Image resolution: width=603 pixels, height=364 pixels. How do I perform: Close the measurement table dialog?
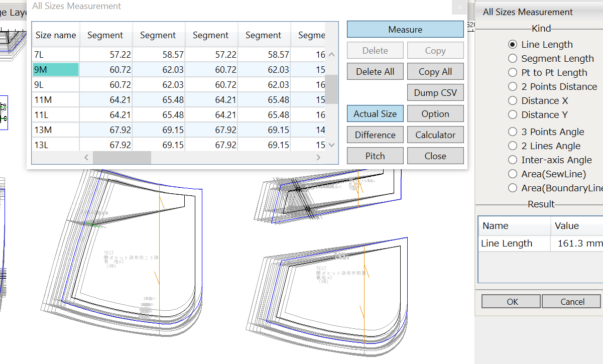(435, 155)
